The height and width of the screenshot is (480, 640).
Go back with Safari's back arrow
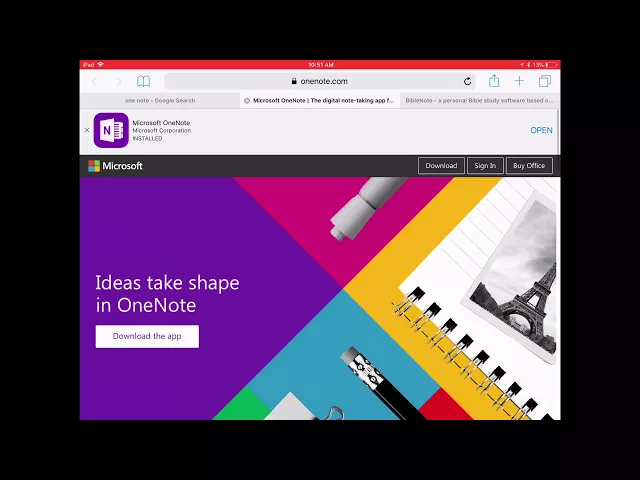(x=94, y=81)
